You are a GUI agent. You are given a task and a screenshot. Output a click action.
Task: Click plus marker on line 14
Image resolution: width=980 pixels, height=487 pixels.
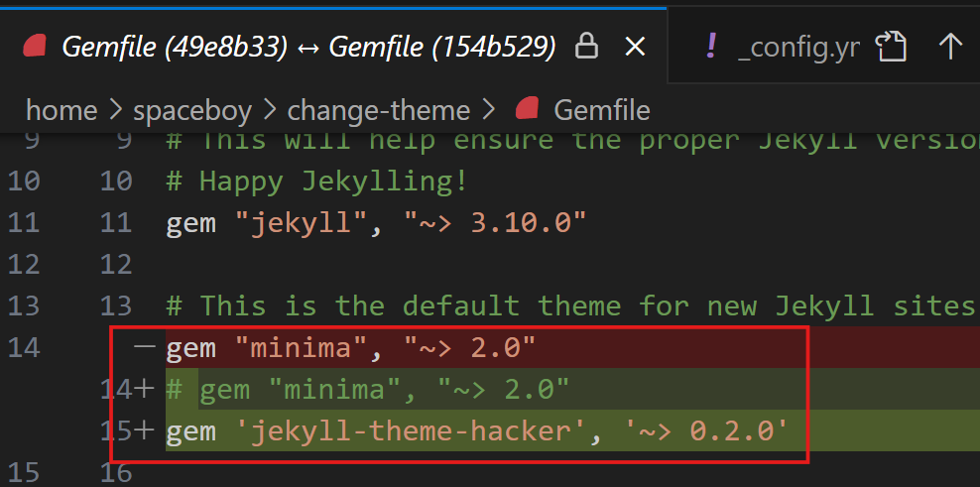[x=144, y=390]
